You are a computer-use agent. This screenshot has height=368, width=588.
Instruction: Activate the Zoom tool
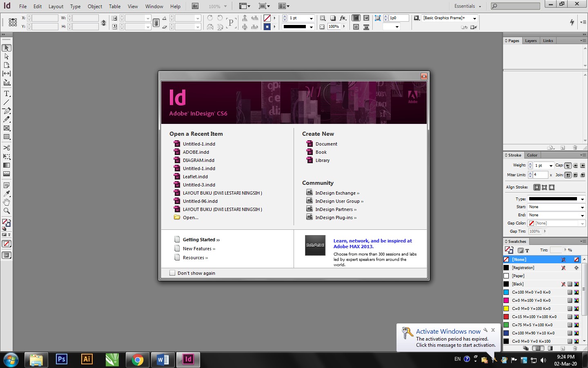7,211
